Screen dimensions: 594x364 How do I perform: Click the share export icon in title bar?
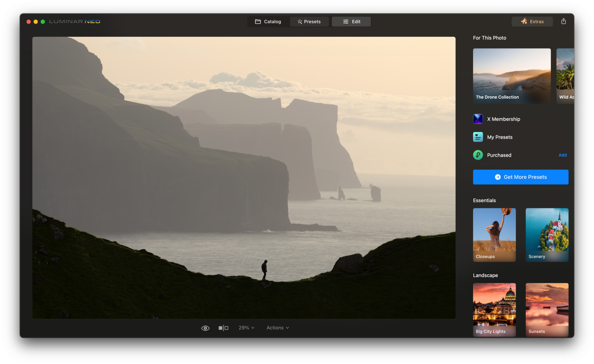(563, 21)
